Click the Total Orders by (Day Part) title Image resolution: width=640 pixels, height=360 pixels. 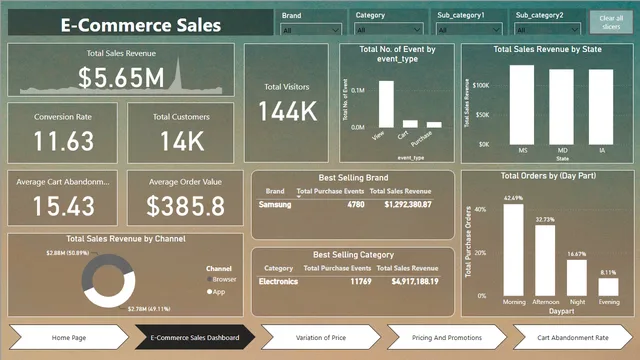tap(548, 176)
